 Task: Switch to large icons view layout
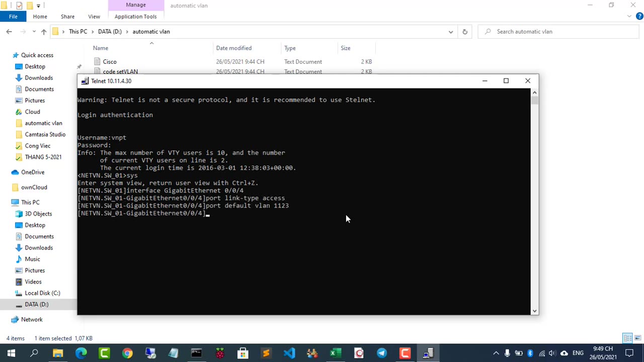pyautogui.click(x=637, y=338)
